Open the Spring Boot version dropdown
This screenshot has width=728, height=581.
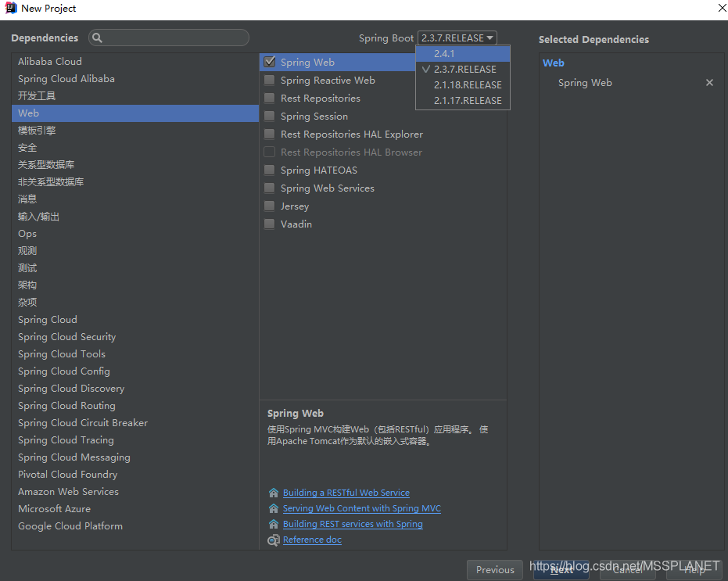coord(457,38)
